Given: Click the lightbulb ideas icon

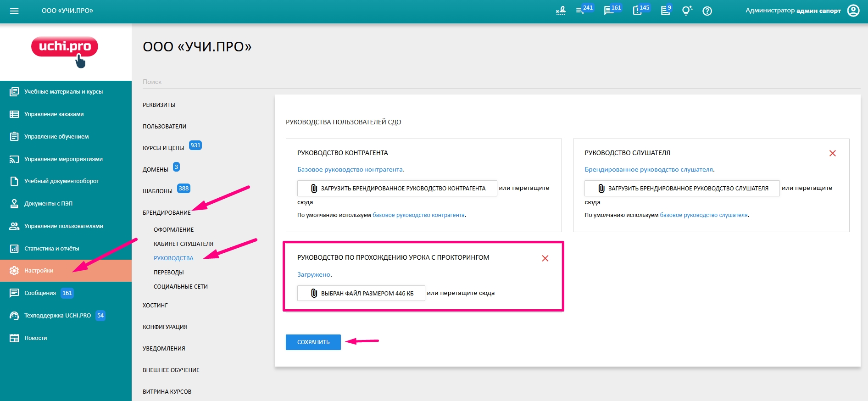Looking at the screenshot, I should (x=687, y=11).
